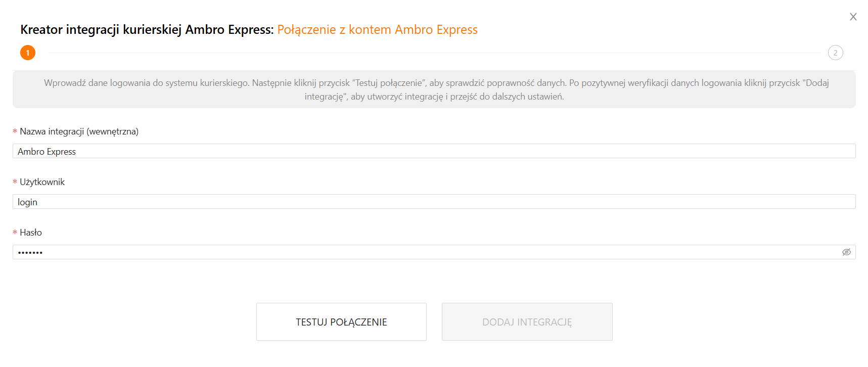Viewport: 868px width, 367px height.
Task: Focus the Nazwa integracji input field
Action: coord(434,151)
